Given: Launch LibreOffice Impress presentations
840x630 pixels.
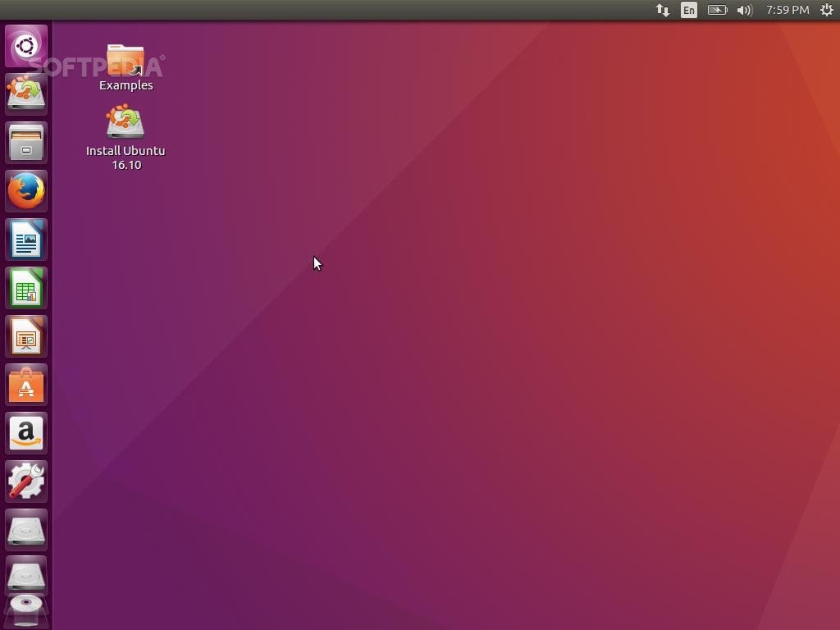Looking at the screenshot, I should click(26, 336).
